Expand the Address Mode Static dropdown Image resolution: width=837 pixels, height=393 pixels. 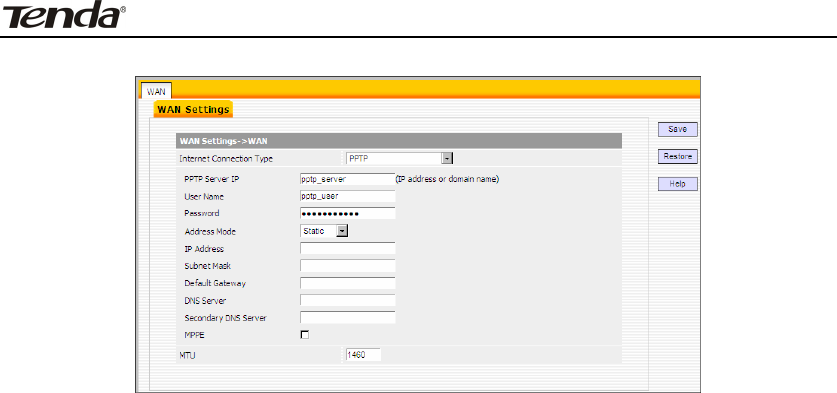coord(343,231)
